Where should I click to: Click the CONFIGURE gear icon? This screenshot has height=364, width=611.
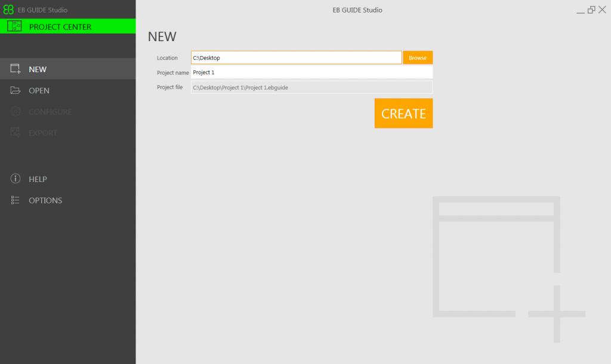coord(15,112)
